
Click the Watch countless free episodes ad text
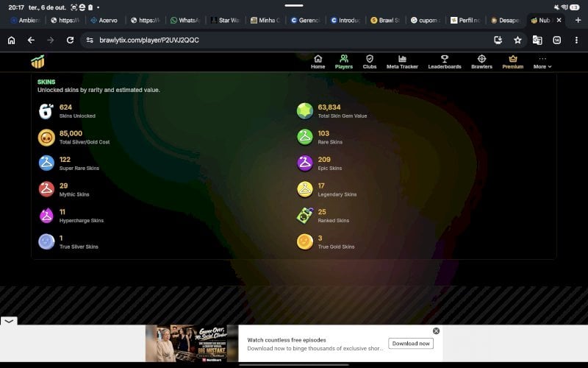(287, 340)
